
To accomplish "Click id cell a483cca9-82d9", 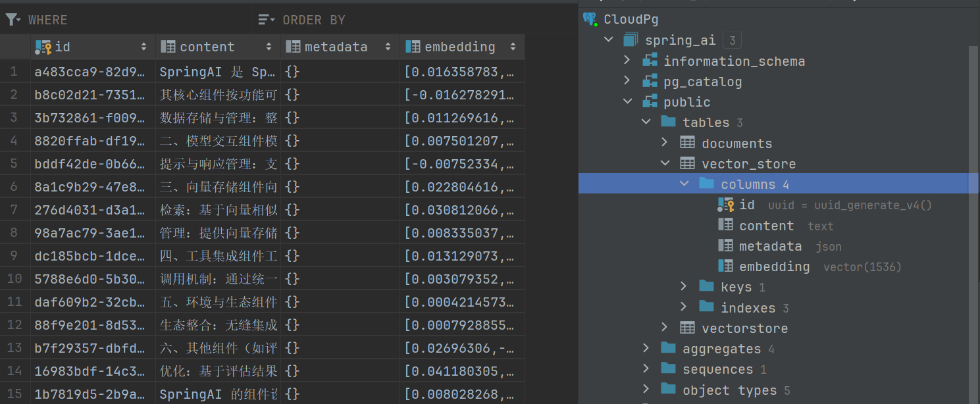I will (x=93, y=71).
